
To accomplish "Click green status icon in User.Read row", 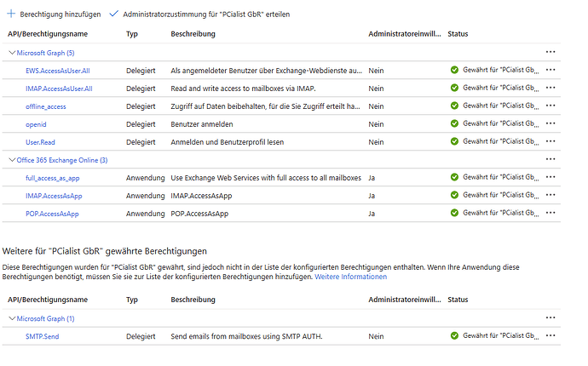I will (x=454, y=141).
